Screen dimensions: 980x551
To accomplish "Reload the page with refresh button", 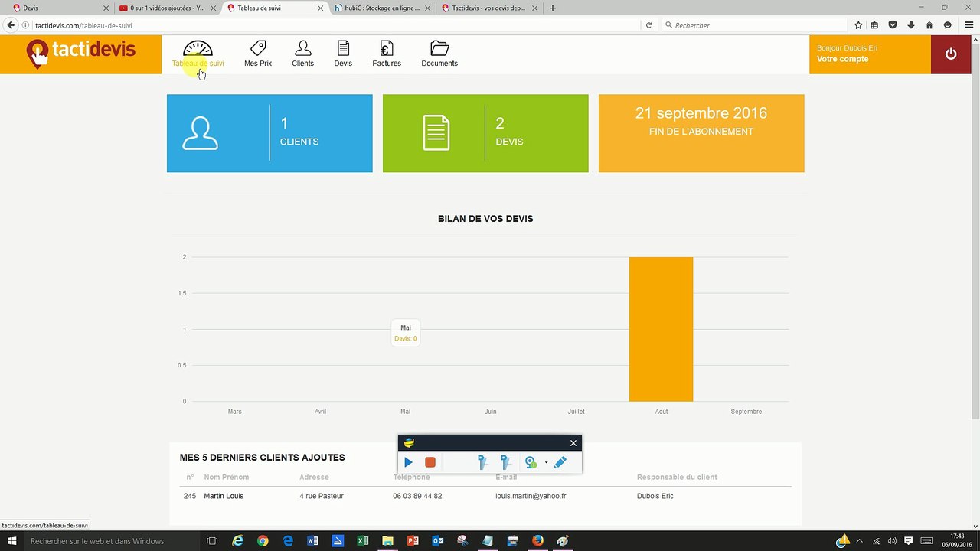I will (x=648, y=25).
